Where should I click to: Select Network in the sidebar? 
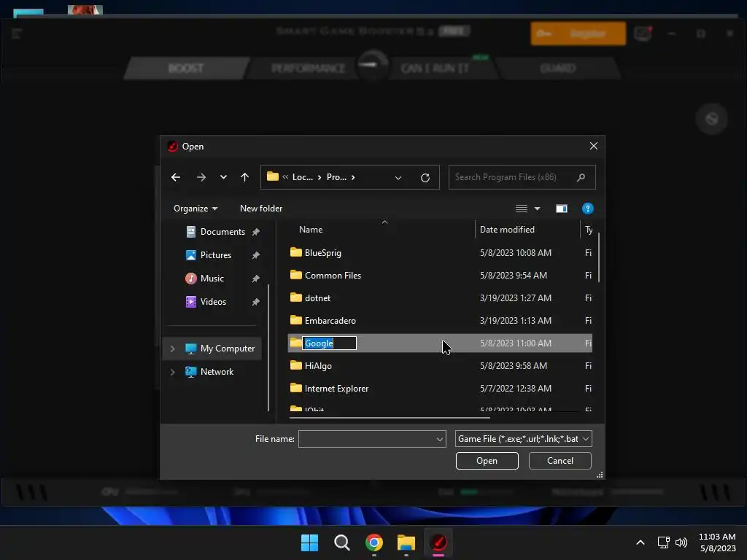217,372
